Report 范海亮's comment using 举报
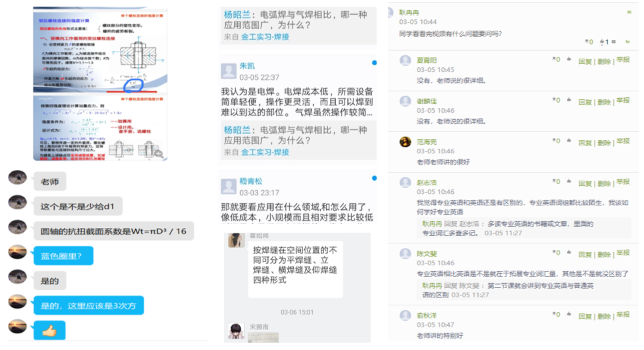The height and width of the screenshot is (350, 644). coord(623,141)
